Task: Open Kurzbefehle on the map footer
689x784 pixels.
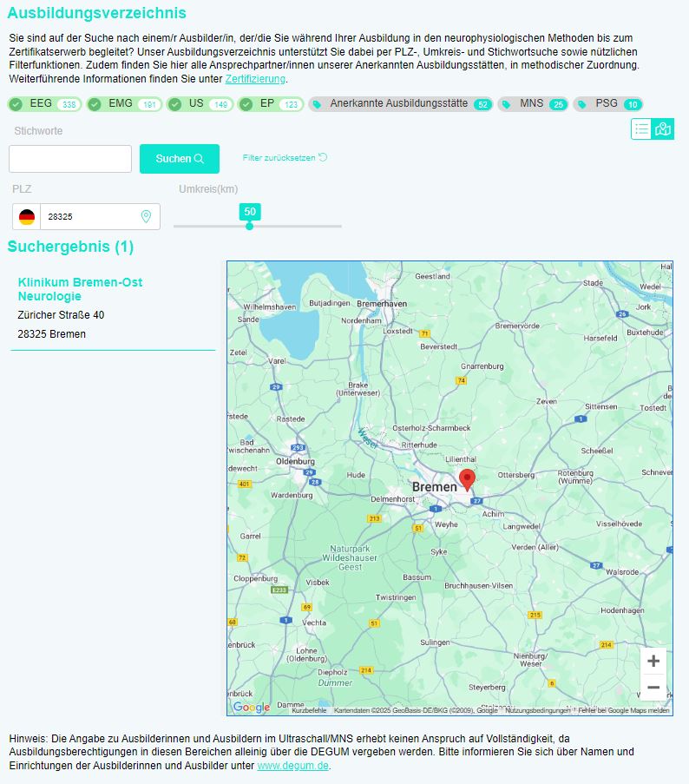Action: pos(309,710)
